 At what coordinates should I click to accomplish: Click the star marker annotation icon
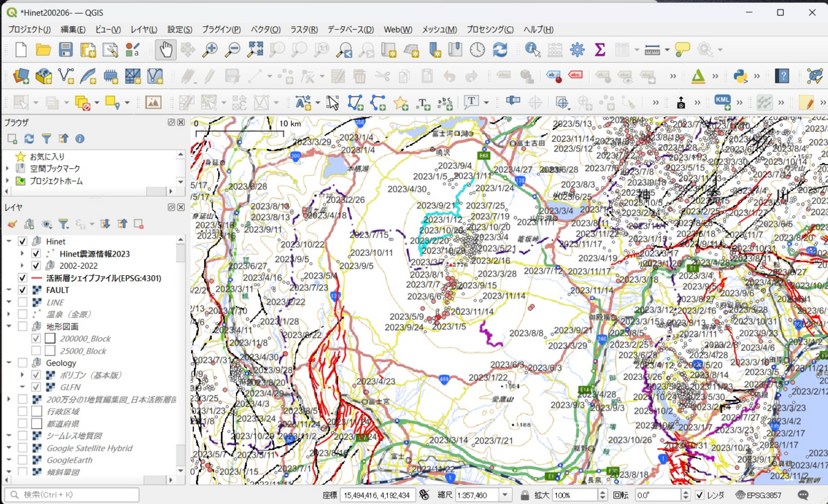pos(400,103)
